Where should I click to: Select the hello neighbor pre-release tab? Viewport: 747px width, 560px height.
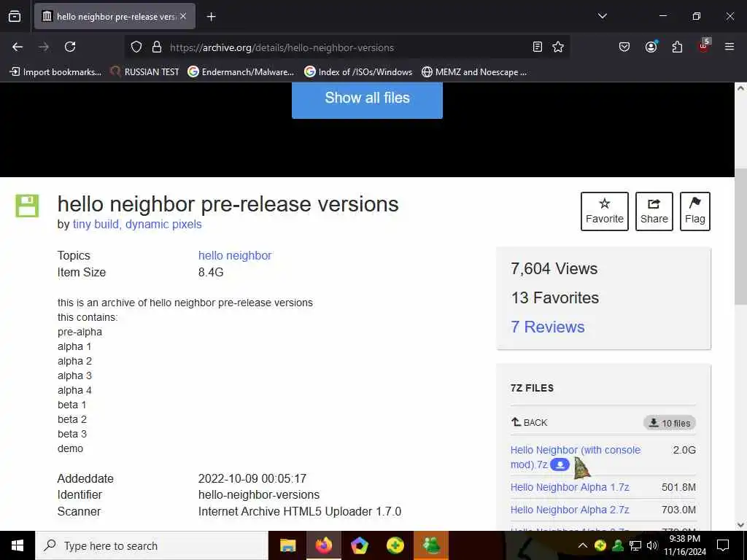115,17
